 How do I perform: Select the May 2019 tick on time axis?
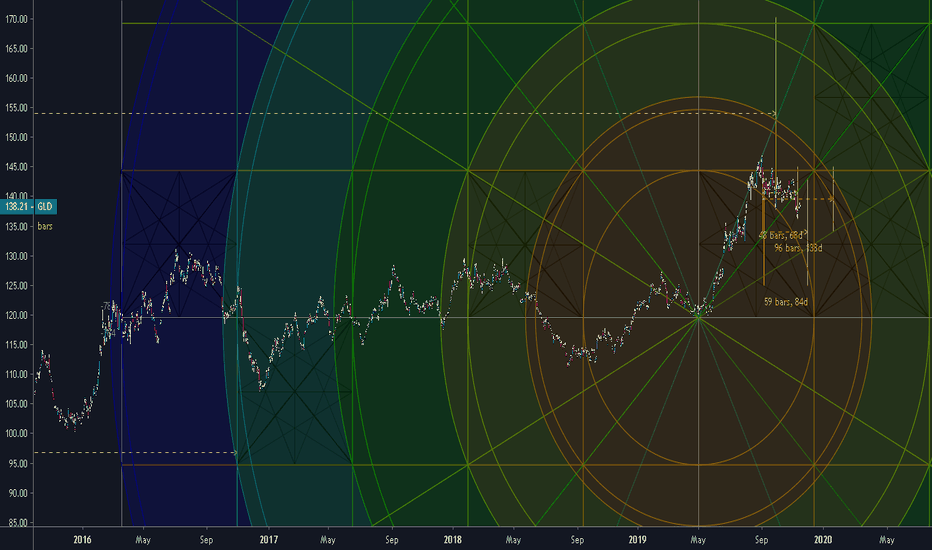coord(698,540)
